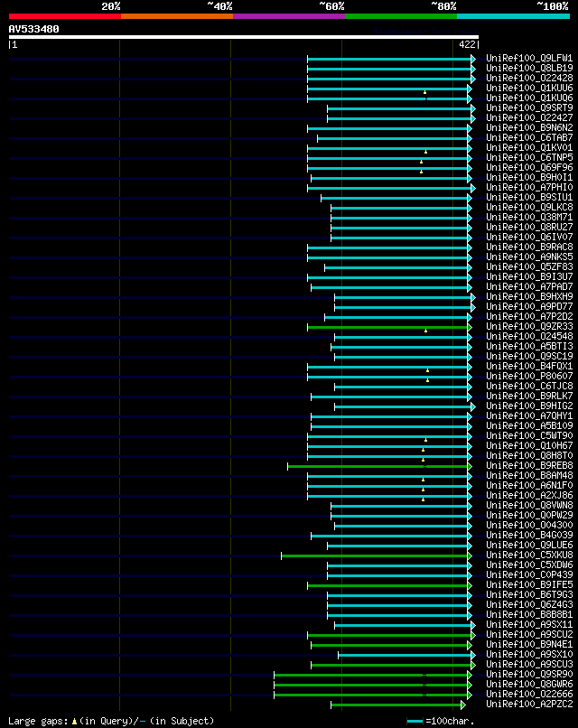Open the UniRef100_Q9LKC8 label

coord(529,208)
